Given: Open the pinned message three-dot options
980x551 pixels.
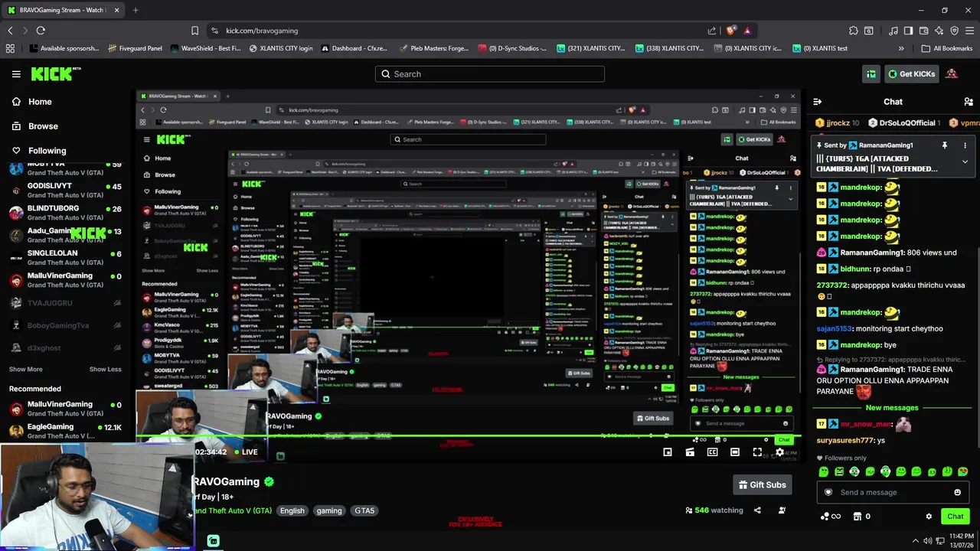Looking at the screenshot, I should click(x=965, y=145).
